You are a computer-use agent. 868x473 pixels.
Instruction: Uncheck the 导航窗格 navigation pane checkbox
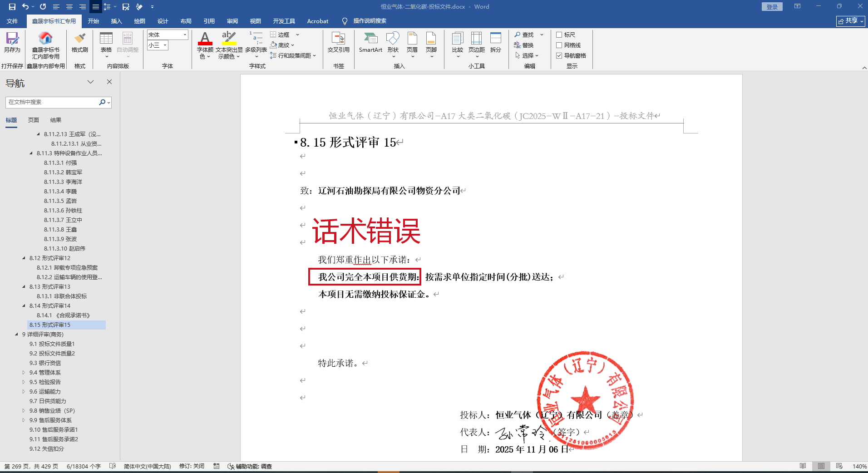coord(559,55)
